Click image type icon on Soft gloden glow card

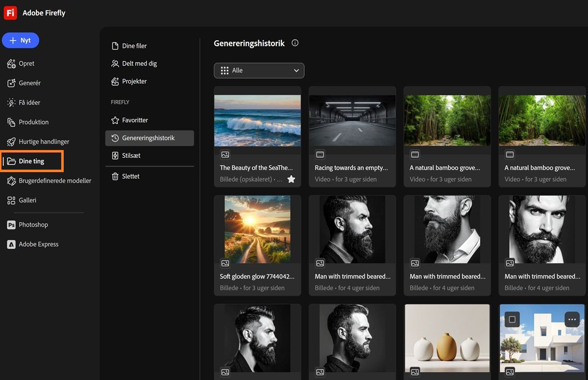[225, 263]
